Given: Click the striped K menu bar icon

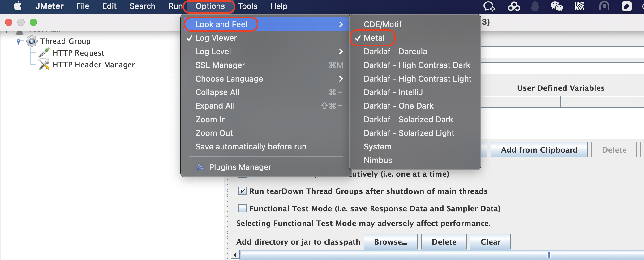Looking at the screenshot, I should [580, 6].
